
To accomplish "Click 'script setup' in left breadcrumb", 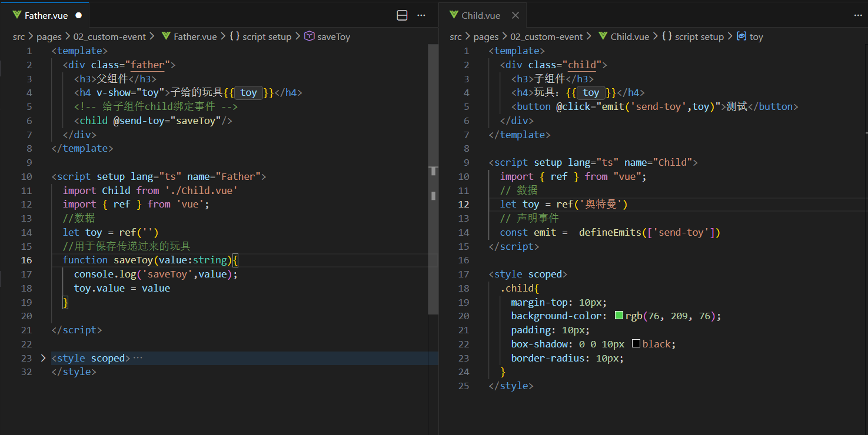I will (267, 36).
